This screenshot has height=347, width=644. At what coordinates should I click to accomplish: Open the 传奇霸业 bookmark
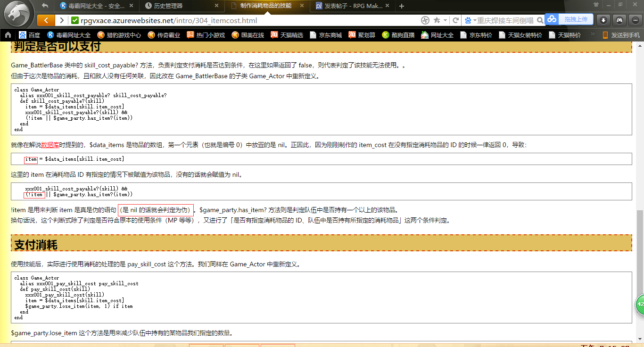click(164, 35)
